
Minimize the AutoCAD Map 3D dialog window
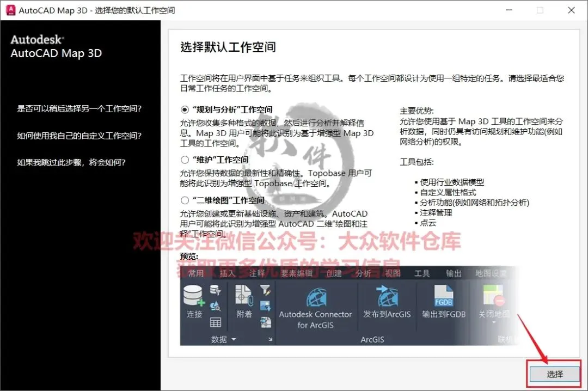point(509,10)
